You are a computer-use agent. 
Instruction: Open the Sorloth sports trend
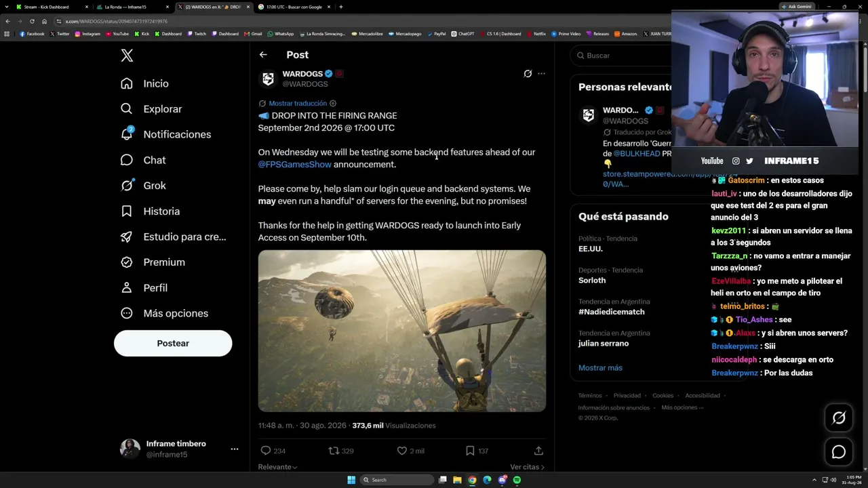click(x=592, y=280)
